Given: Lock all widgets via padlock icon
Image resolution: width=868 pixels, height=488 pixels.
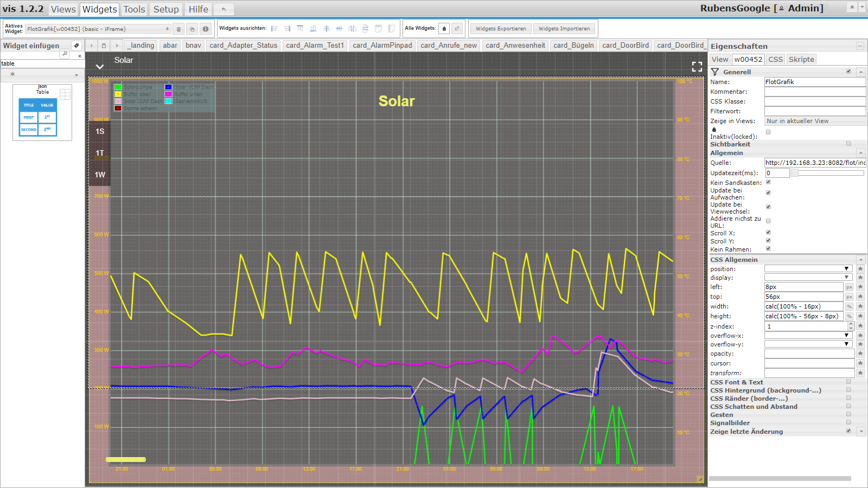Looking at the screenshot, I should click(444, 29).
